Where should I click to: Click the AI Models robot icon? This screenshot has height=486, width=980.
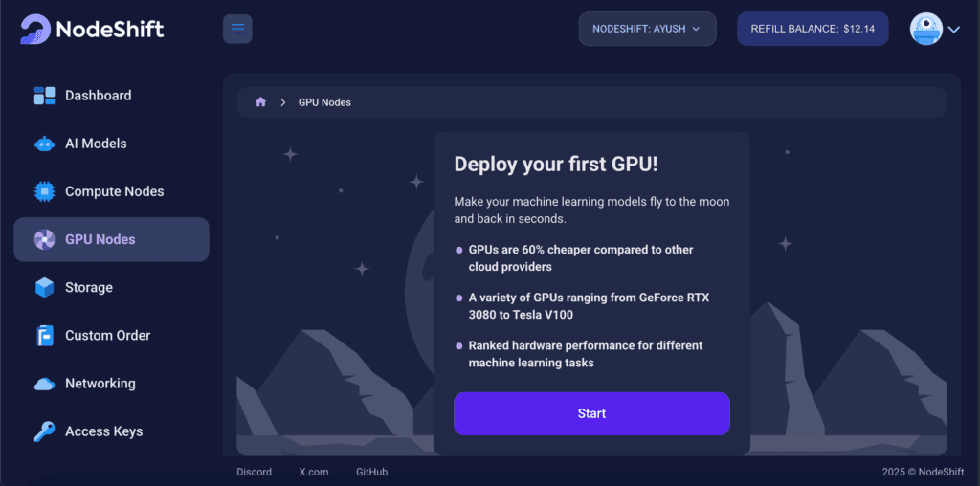point(44,144)
